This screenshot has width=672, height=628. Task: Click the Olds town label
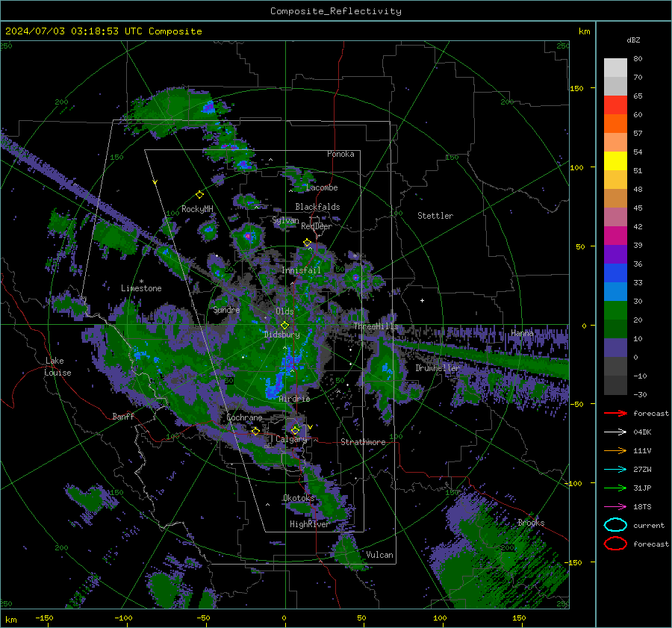(284, 311)
